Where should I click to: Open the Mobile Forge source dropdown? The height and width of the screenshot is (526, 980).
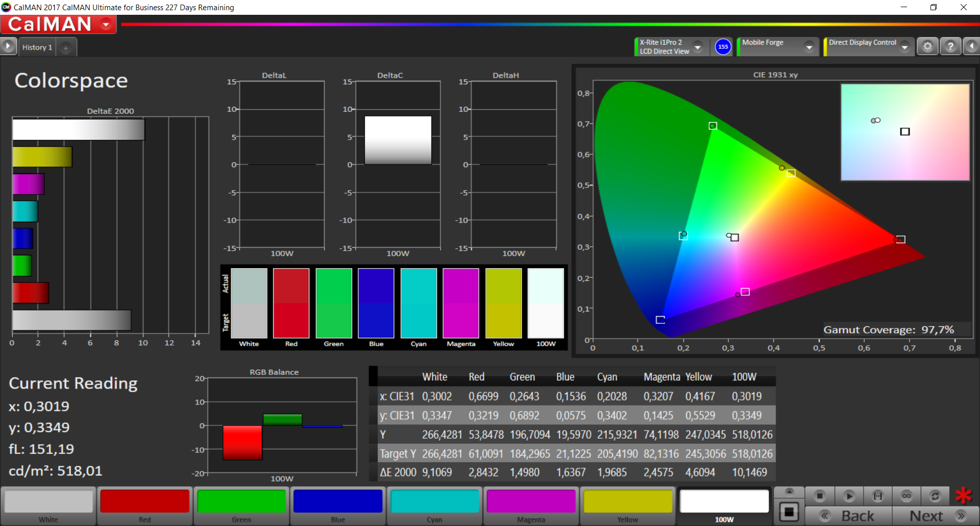(809, 47)
